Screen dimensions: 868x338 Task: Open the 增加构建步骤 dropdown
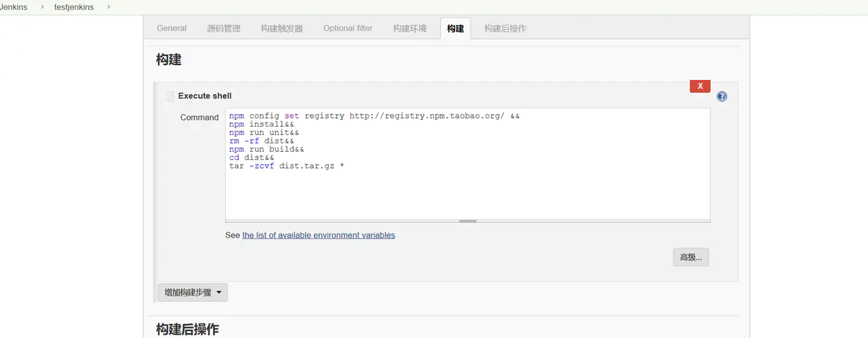193,293
